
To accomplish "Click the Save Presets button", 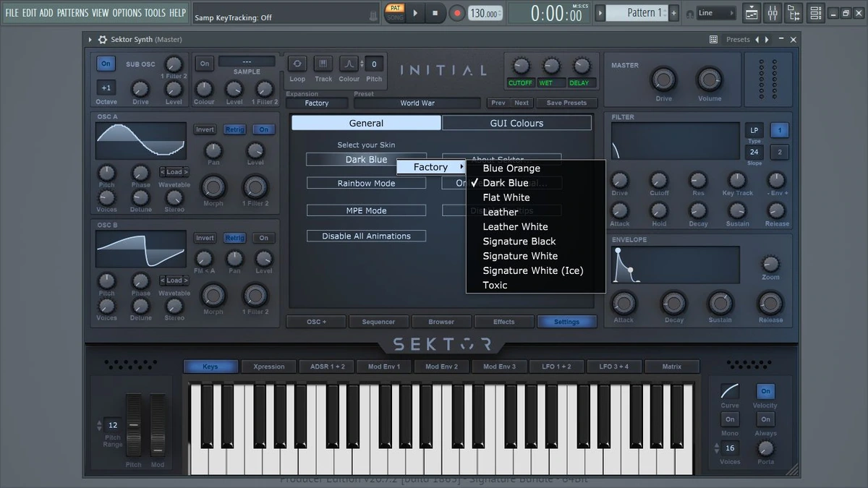I will pyautogui.click(x=566, y=103).
